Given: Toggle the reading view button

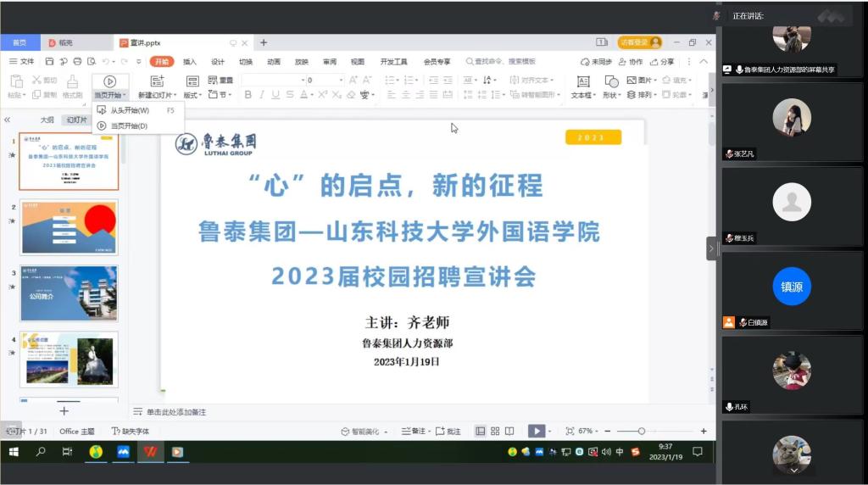Looking at the screenshot, I should (510, 431).
